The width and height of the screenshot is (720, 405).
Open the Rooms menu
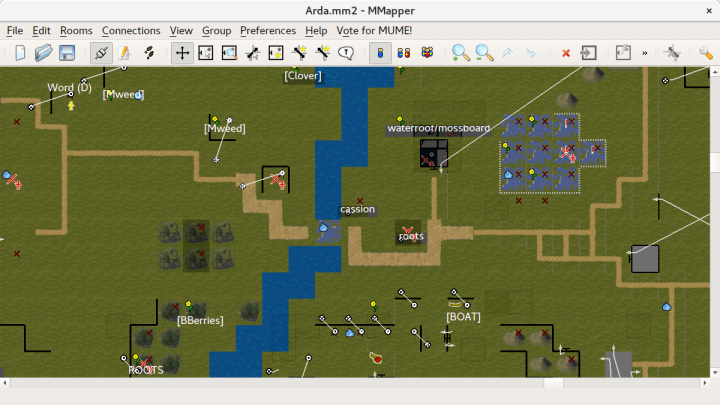76,31
